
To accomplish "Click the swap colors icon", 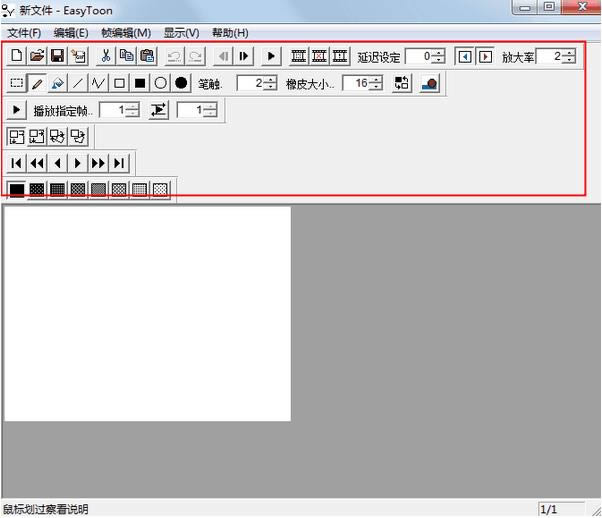I will [402, 83].
